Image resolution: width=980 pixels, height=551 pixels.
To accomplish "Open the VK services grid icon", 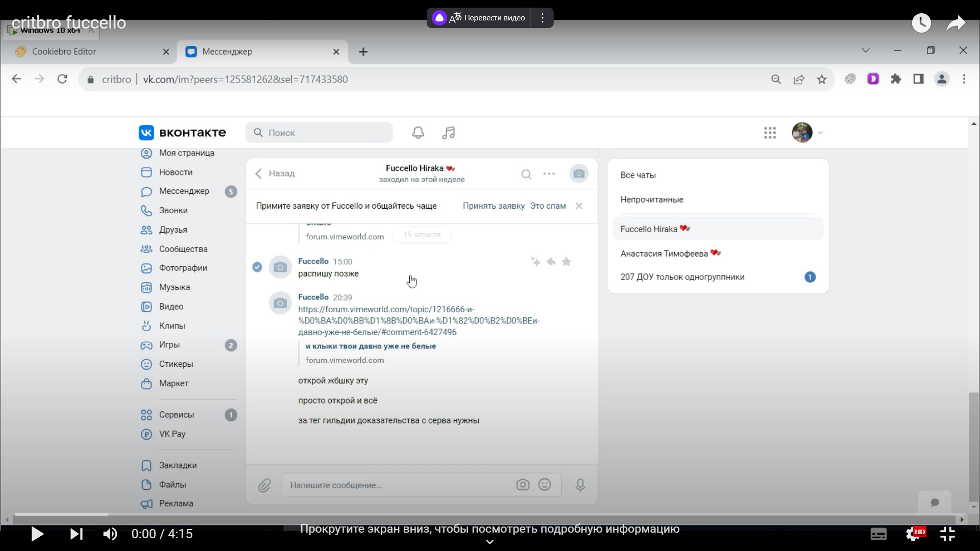I will (770, 133).
